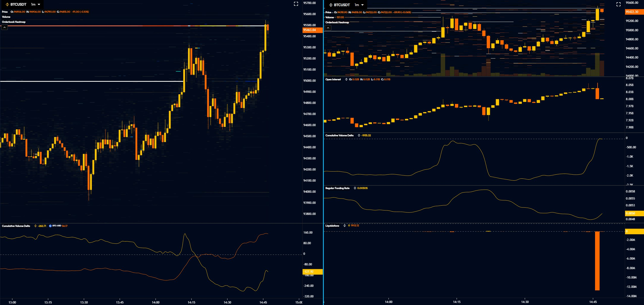Click Binance icon in left Cumulative Volume Delta

(x=35, y=226)
